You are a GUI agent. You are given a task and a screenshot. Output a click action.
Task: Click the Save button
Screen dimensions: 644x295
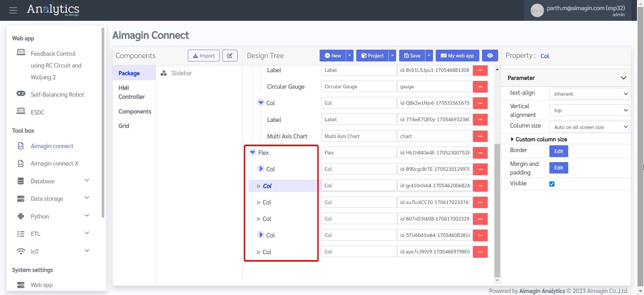(412, 56)
